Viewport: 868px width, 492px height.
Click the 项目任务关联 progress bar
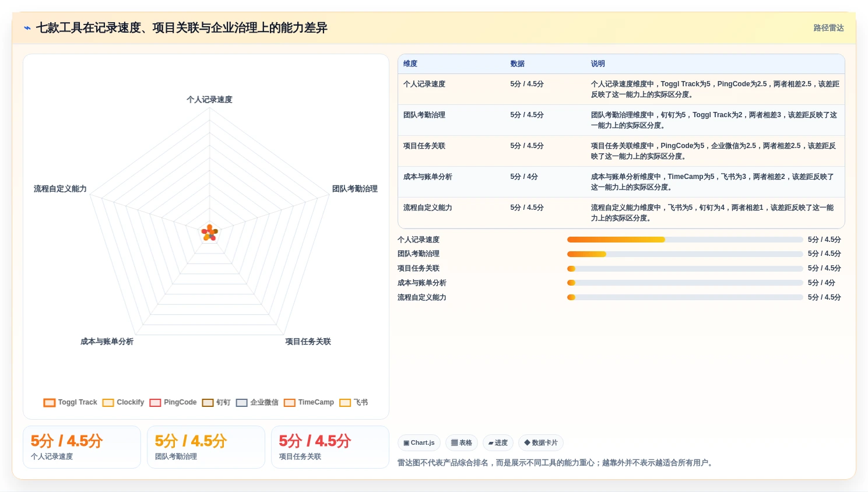tap(685, 269)
